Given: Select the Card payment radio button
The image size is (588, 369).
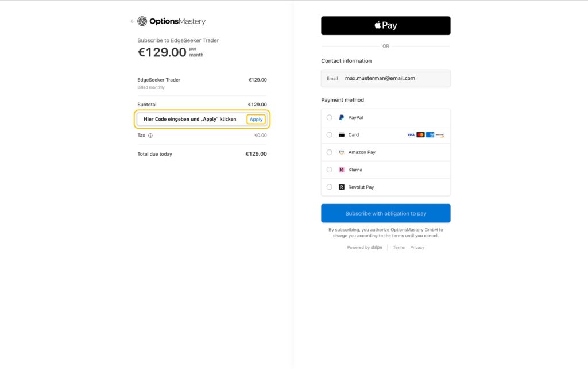Looking at the screenshot, I should point(329,134).
